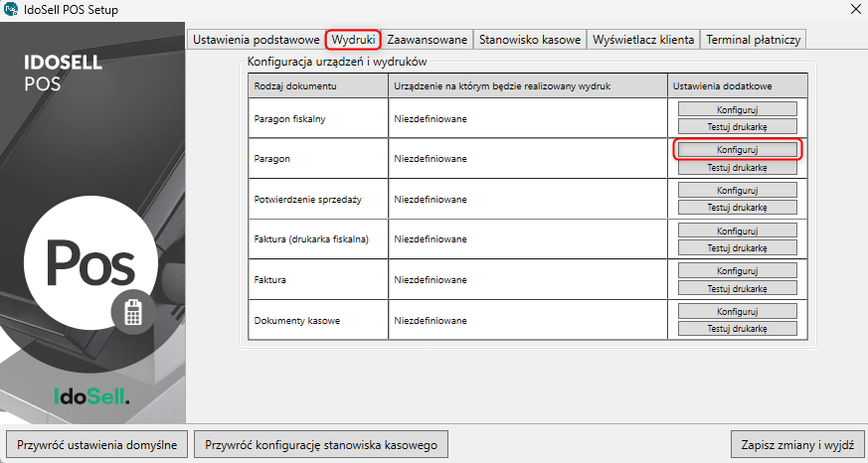Go to Wyświetlacz klienta tab
The image size is (868, 463).
coord(643,40)
